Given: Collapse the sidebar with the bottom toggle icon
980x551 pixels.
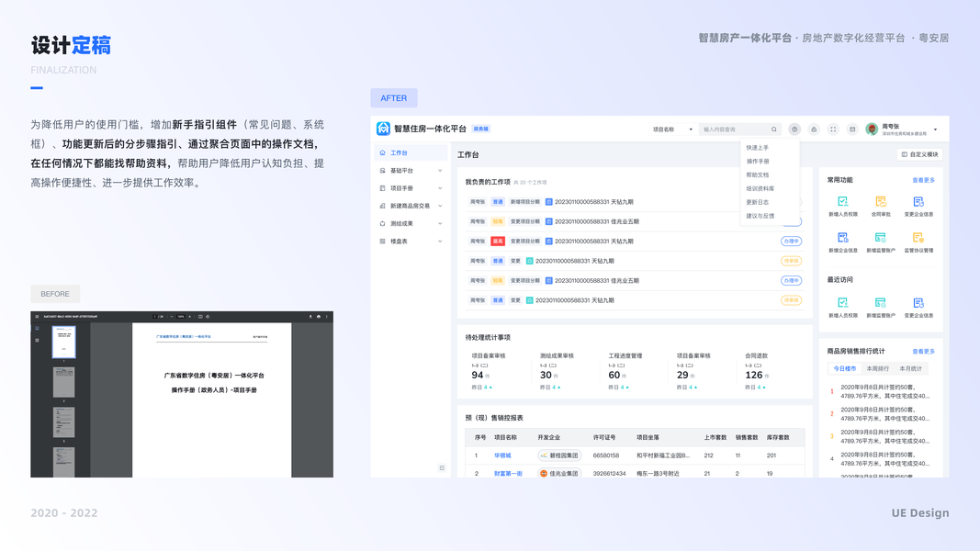Looking at the screenshot, I should click(442, 468).
